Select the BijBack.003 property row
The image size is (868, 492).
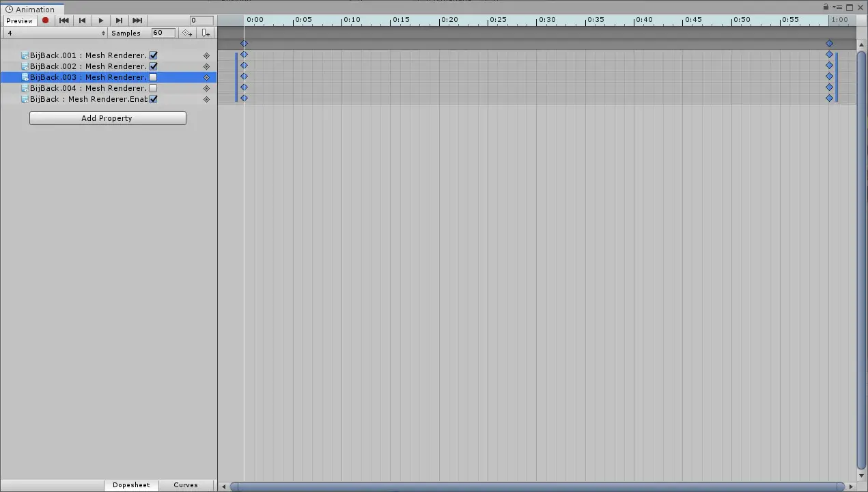point(108,77)
